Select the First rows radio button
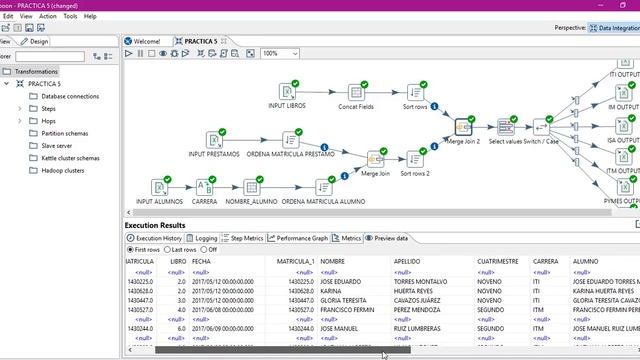The image size is (640, 360). coord(130,249)
